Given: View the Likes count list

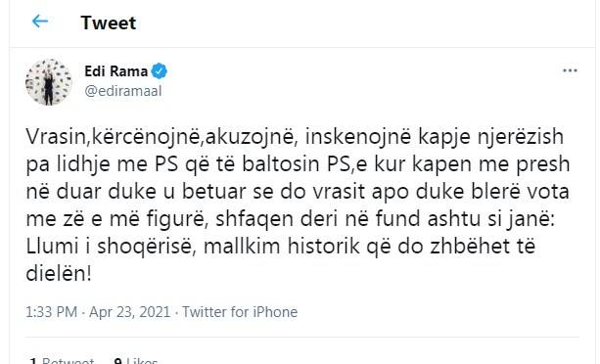Looking at the screenshot, I should click(x=136, y=360).
